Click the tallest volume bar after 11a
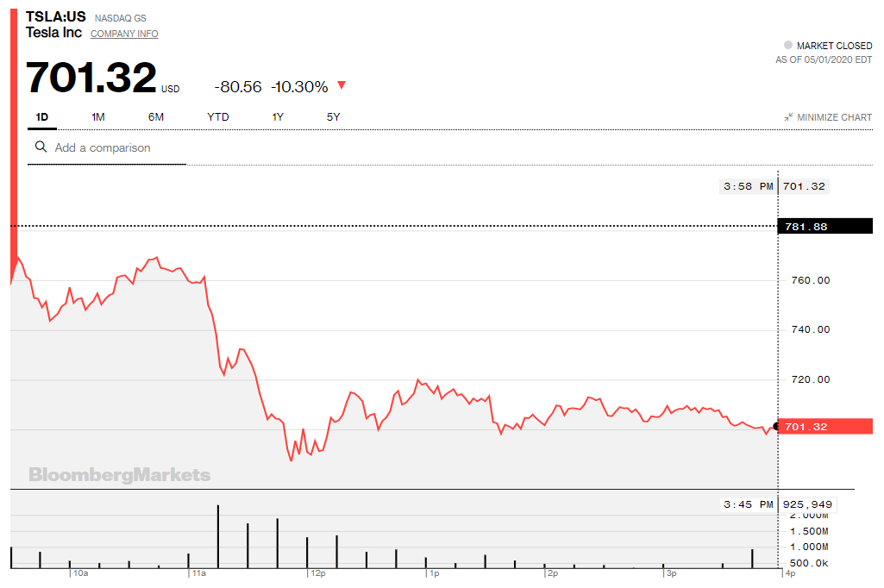This screenshot has height=588, width=884. click(218, 536)
